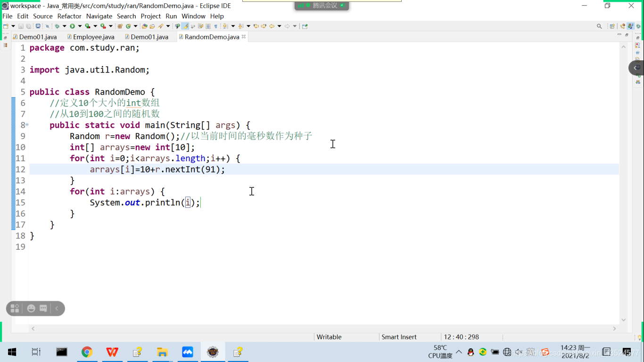Open Chrome from the Windows taskbar
Image resolution: width=644 pixels, height=362 pixels.
pyautogui.click(x=87, y=352)
